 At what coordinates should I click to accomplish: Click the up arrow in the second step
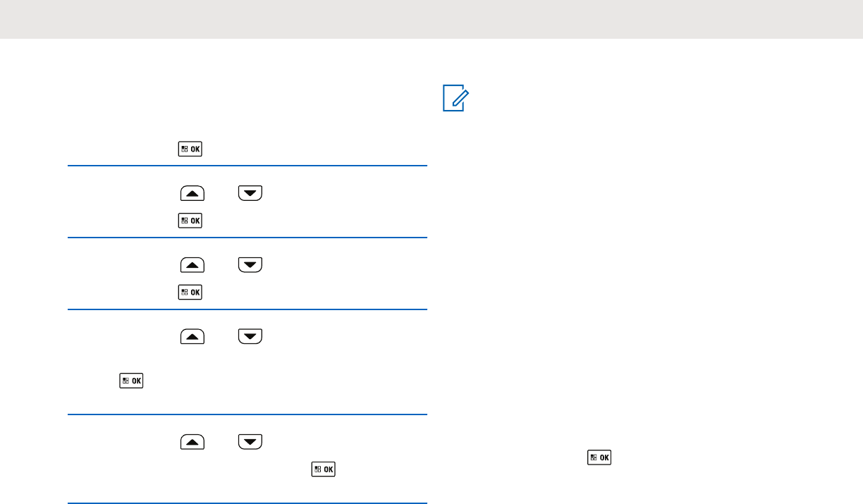coord(192,193)
